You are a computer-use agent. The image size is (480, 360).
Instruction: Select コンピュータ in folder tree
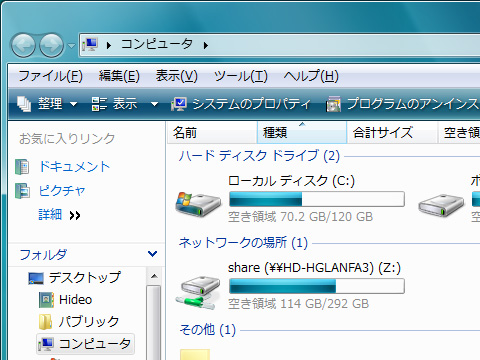coord(95,344)
